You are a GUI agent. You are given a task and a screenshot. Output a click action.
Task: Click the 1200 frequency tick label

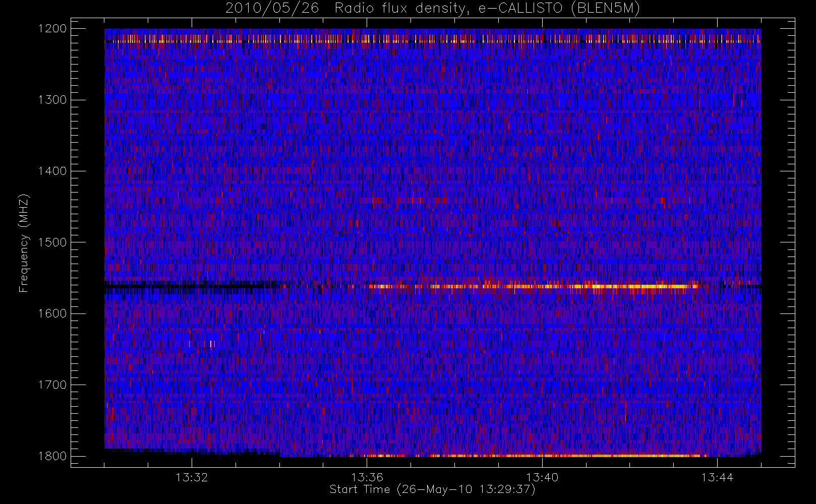(x=52, y=29)
